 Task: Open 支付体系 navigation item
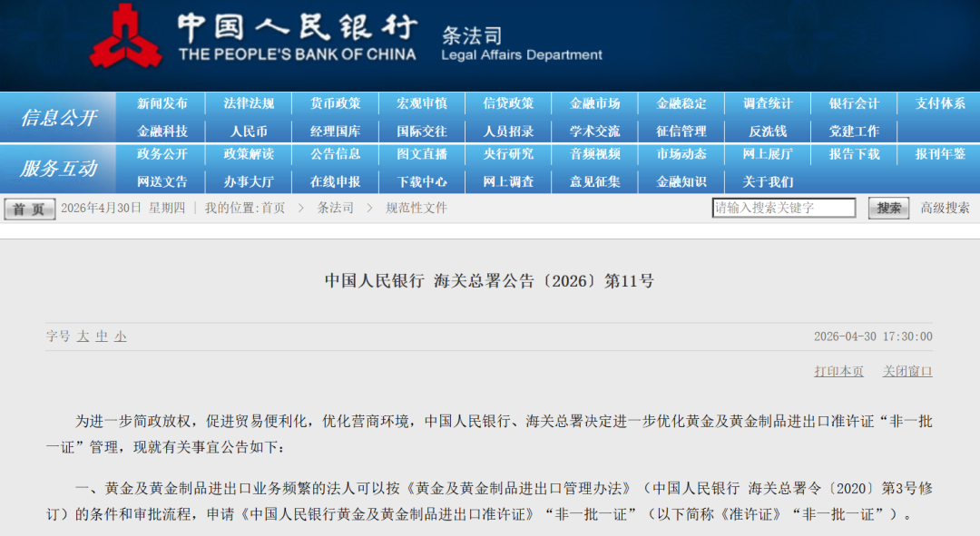pyautogui.click(x=941, y=103)
